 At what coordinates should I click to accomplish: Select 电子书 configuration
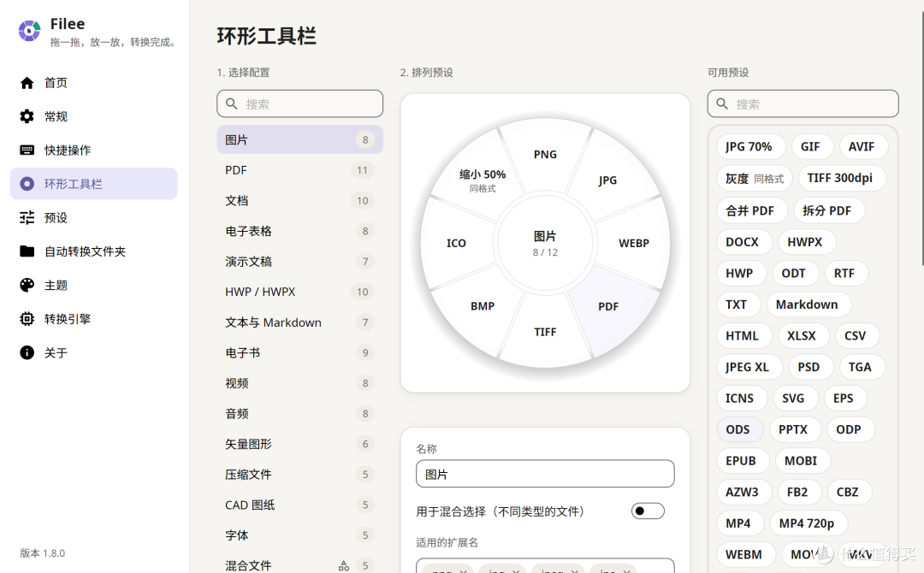coord(300,352)
